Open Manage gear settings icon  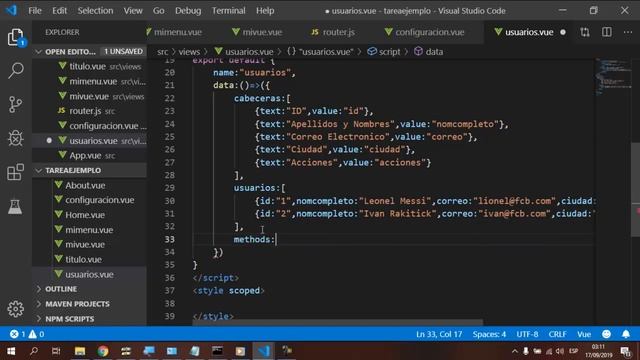[16, 309]
